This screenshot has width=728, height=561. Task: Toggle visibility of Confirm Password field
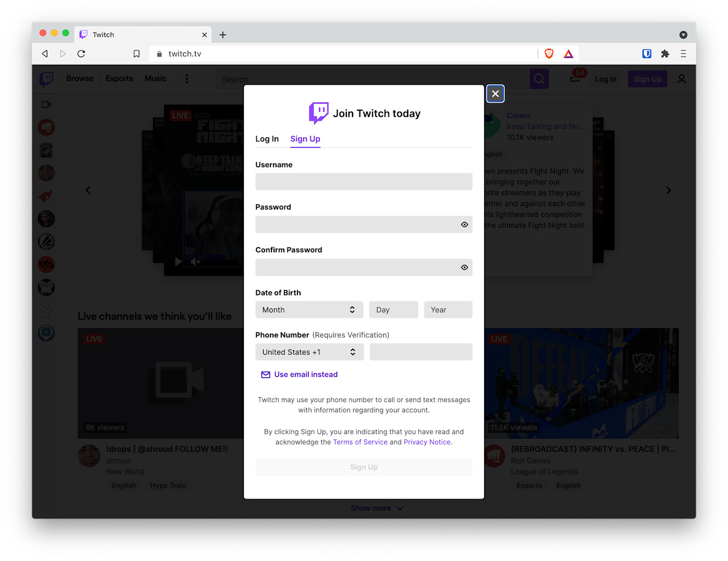464,267
